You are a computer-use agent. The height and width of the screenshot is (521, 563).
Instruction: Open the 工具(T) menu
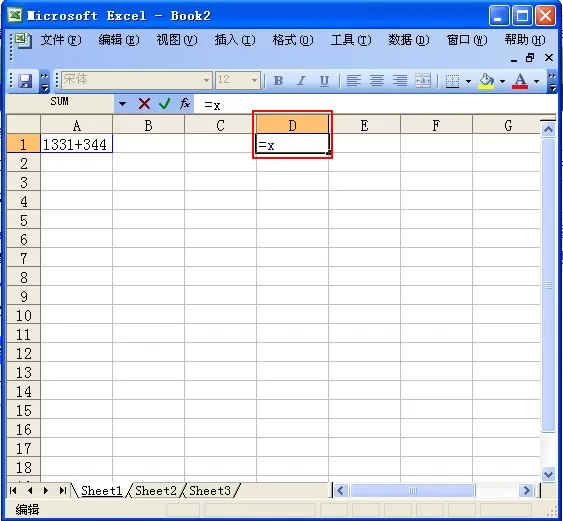351,40
